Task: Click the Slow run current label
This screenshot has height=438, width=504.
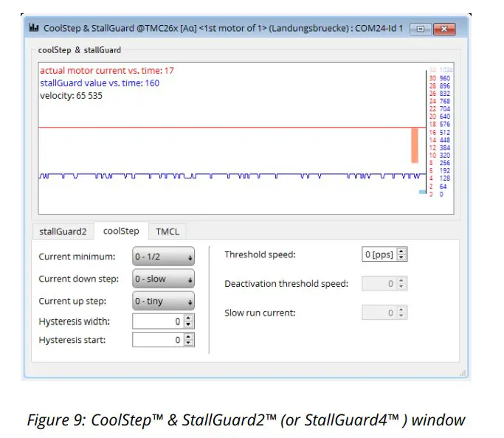Action: tap(260, 313)
